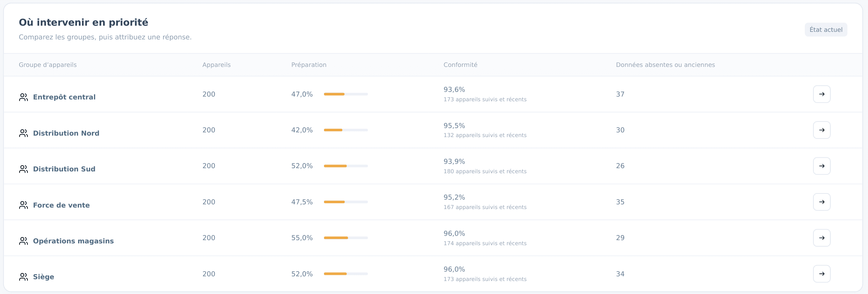Viewport: 868px width, 294px height.
Task: Click the 47,5% preparation value
Action: [302, 202]
